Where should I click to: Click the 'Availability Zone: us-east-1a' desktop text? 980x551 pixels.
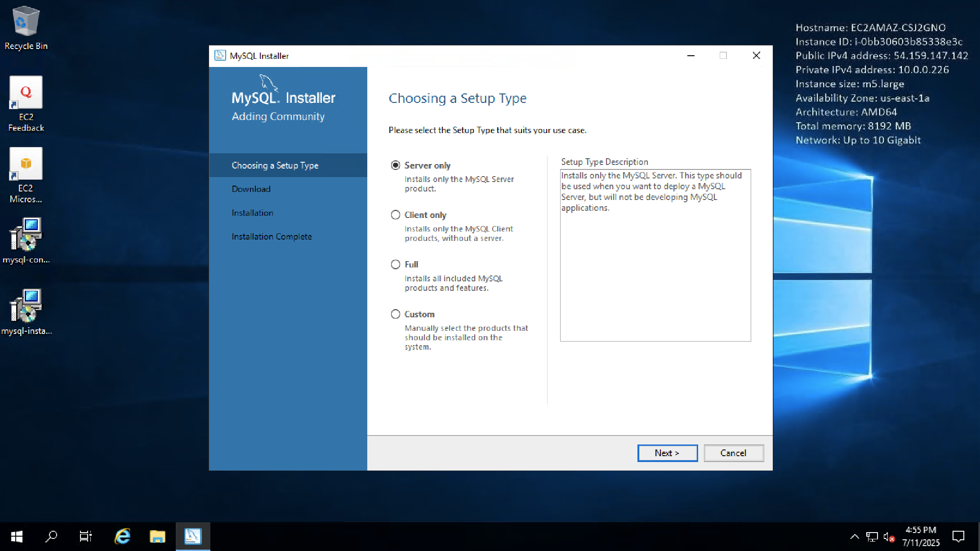coord(862,98)
